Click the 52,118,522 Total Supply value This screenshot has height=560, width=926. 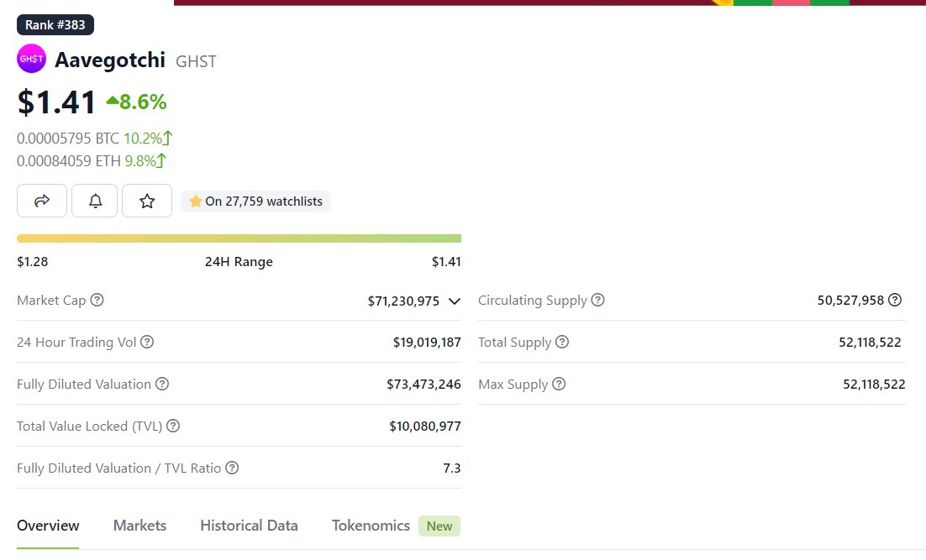tap(870, 343)
